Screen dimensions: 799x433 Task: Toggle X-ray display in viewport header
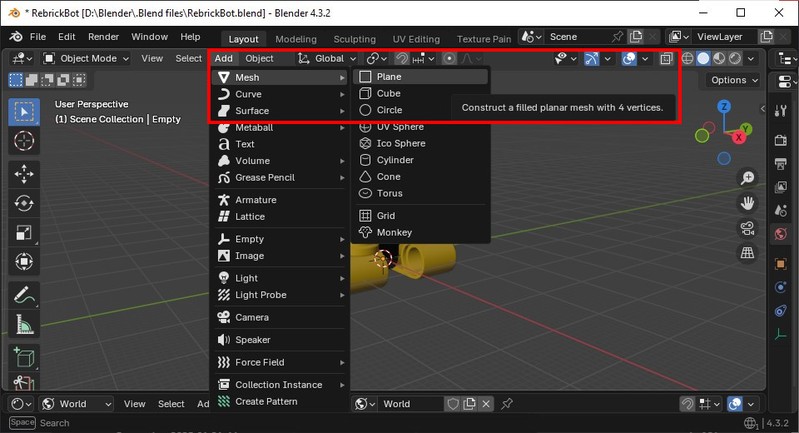click(x=666, y=59)
